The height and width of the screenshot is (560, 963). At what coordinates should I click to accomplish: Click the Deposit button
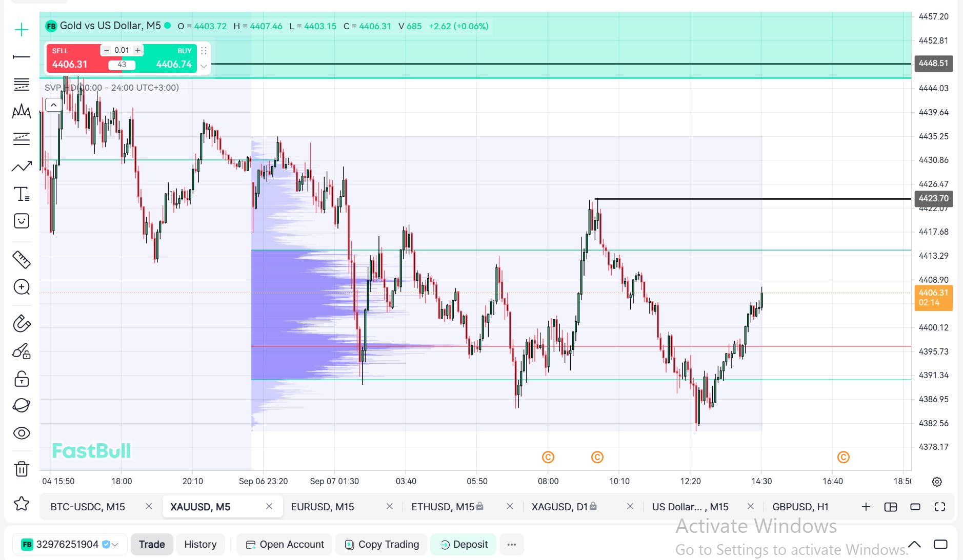click(464, 544)
